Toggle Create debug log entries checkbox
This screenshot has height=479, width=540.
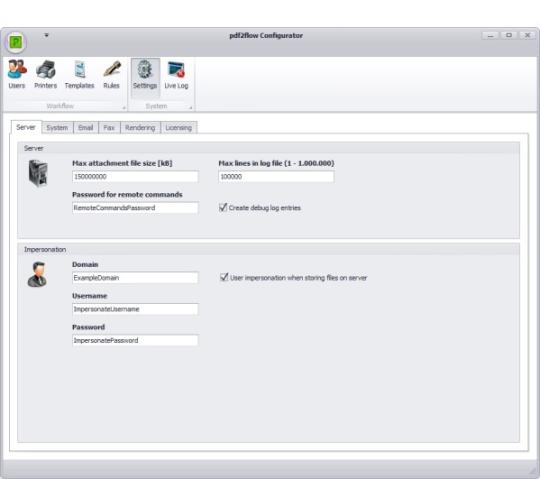click(x=223, y=207)
